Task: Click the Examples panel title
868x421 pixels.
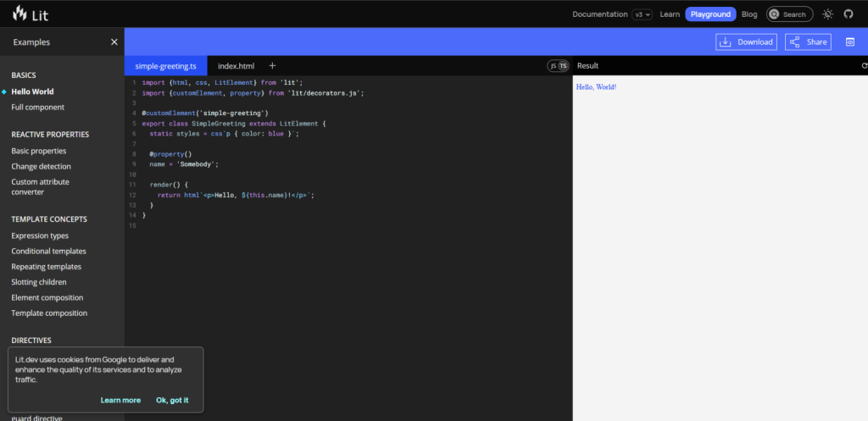Action: pos(31,42)
